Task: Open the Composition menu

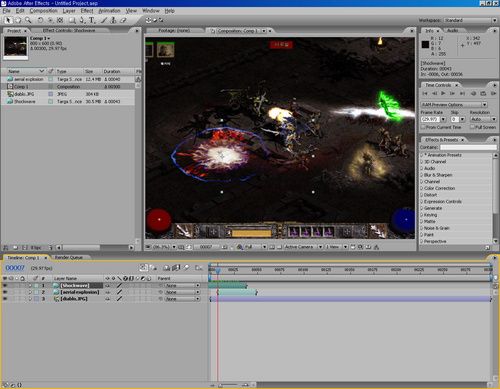Action: (x=43, y=11)
